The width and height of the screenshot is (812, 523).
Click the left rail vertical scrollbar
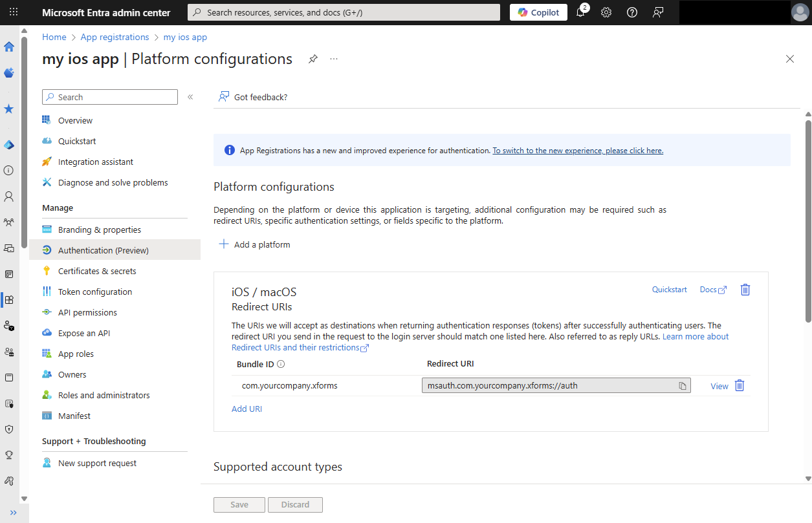[24, 142]
